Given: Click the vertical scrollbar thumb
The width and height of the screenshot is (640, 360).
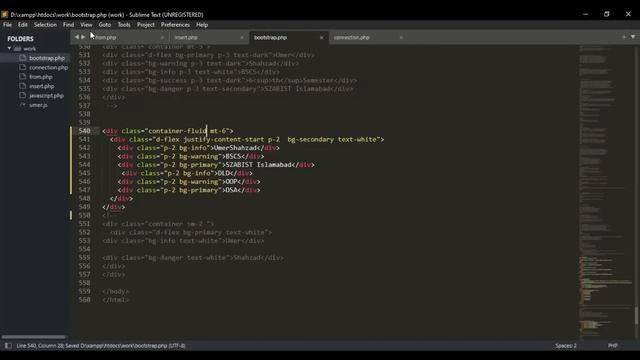Looking at the screenshot, I should 637,316.
